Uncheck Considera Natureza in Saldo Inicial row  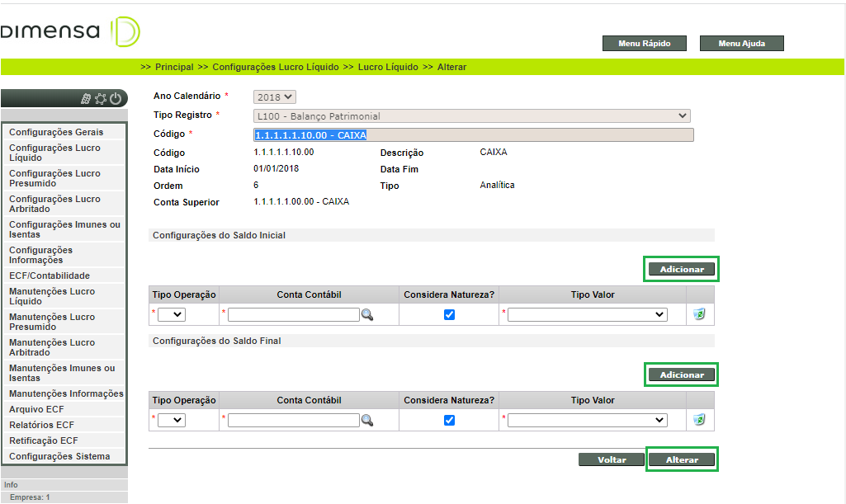click(x=449, y=313)
